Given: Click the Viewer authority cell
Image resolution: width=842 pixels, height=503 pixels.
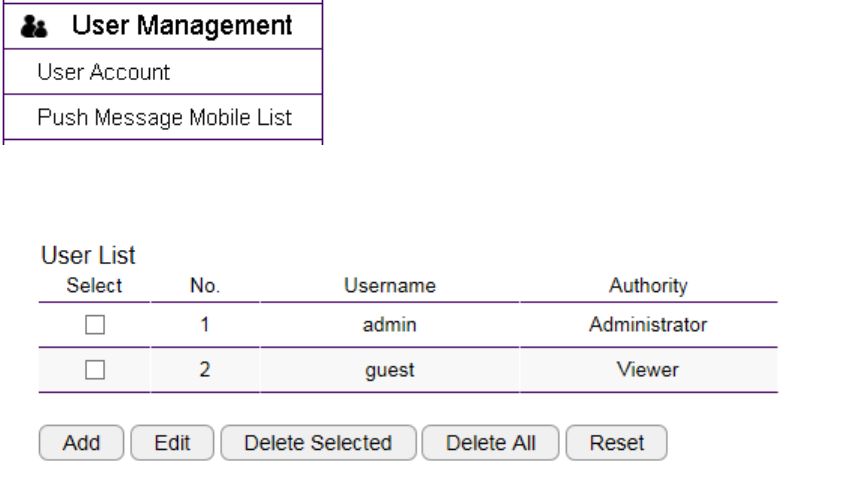Looking at the screenshot, I should click(648, 370).
